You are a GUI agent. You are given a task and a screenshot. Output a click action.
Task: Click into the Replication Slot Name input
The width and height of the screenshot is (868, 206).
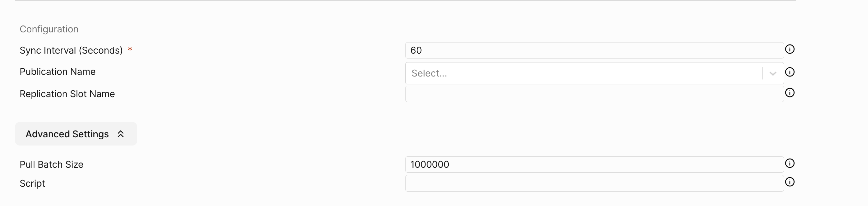[594, 94]
